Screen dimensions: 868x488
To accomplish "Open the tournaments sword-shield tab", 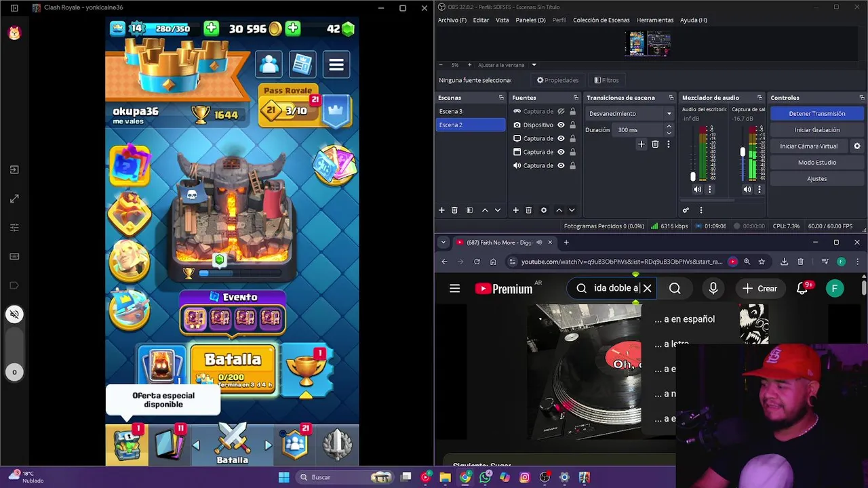I will pos(337,445).
